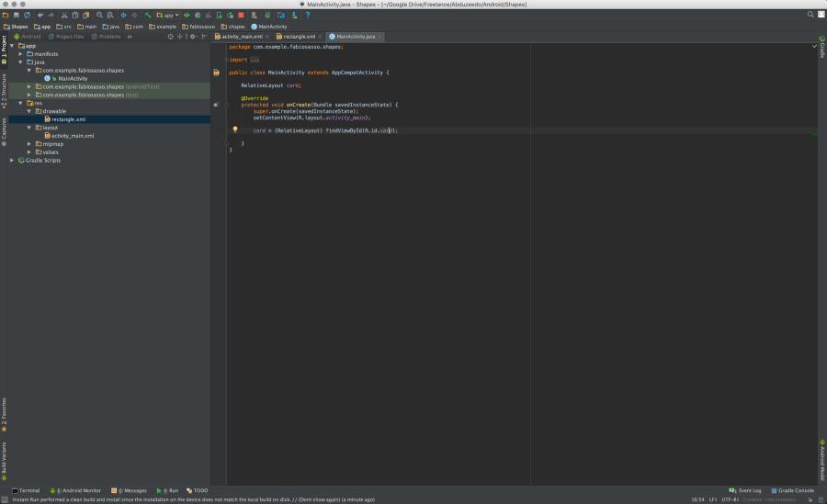The height and width of the screenshot is (504, 827).
Task: Click the green Run app icon
Action: click(x=187, y=16)
